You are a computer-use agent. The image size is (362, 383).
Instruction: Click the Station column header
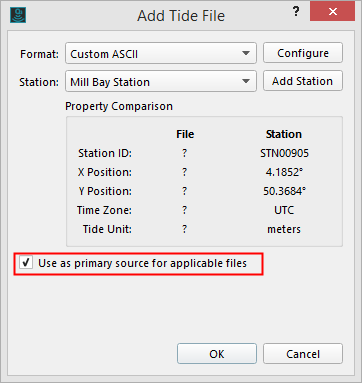pos(284,134)
